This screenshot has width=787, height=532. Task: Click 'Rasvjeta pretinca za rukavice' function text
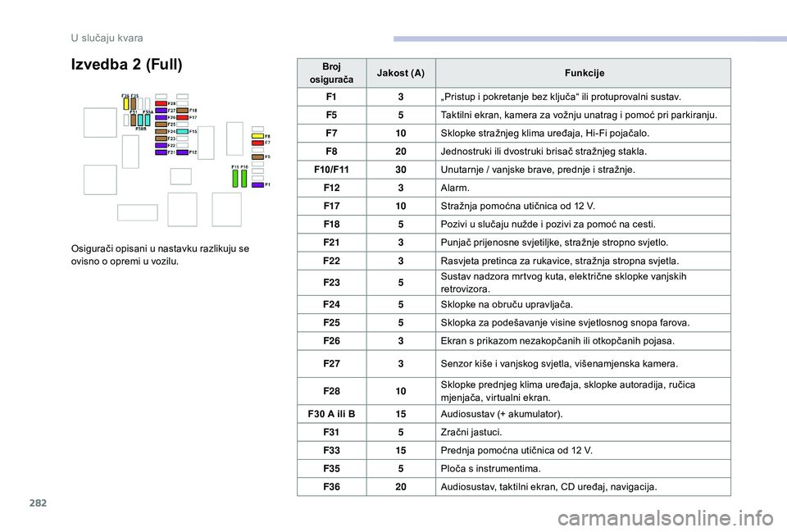point(560,261)
